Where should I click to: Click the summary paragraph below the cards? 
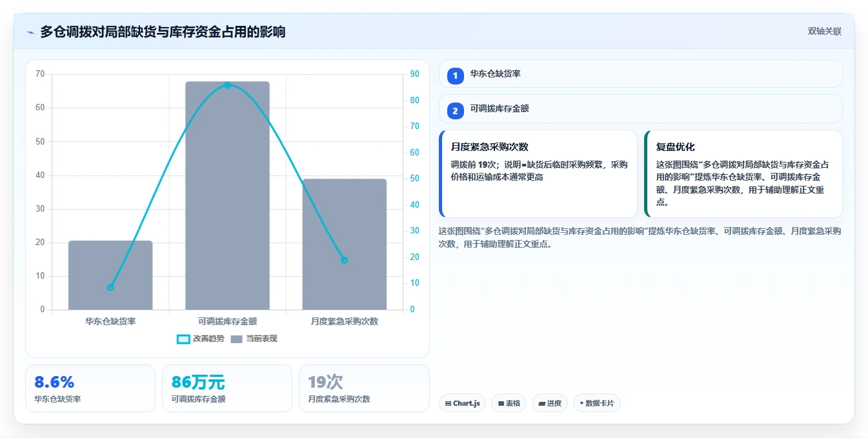click(x=640, y=237)
